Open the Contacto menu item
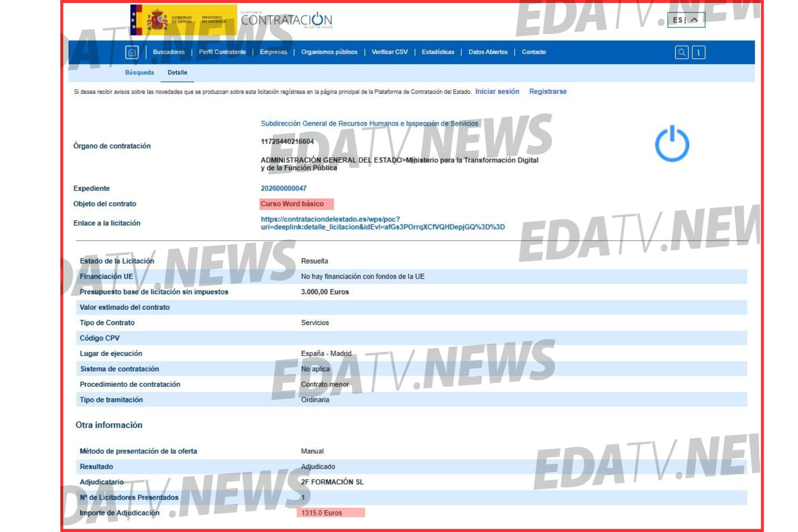This screenshot has width=798, height=532. pos(534,52)
